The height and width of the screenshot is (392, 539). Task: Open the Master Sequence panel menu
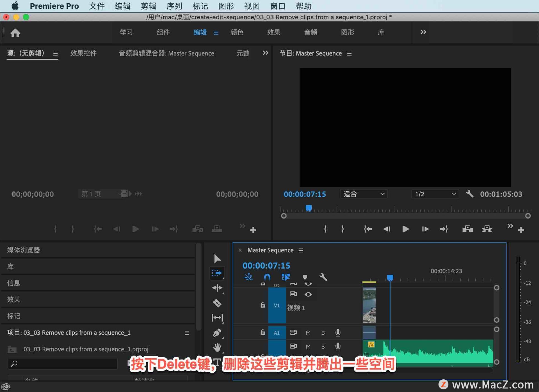tap(301, 250)
